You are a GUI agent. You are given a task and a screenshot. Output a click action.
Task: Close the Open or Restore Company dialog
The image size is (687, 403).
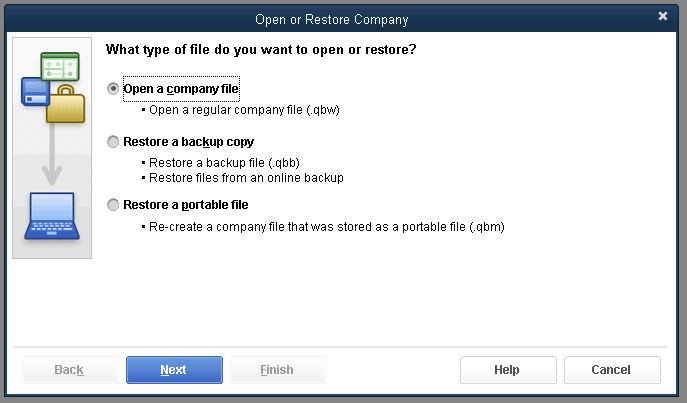click(x=662, y=16)
